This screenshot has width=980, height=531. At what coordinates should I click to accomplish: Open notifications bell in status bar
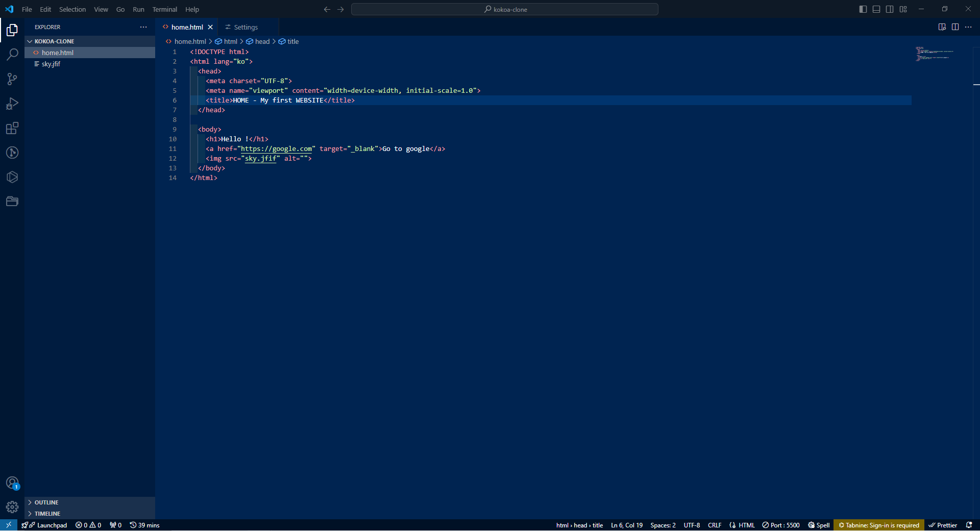[969, 525]
